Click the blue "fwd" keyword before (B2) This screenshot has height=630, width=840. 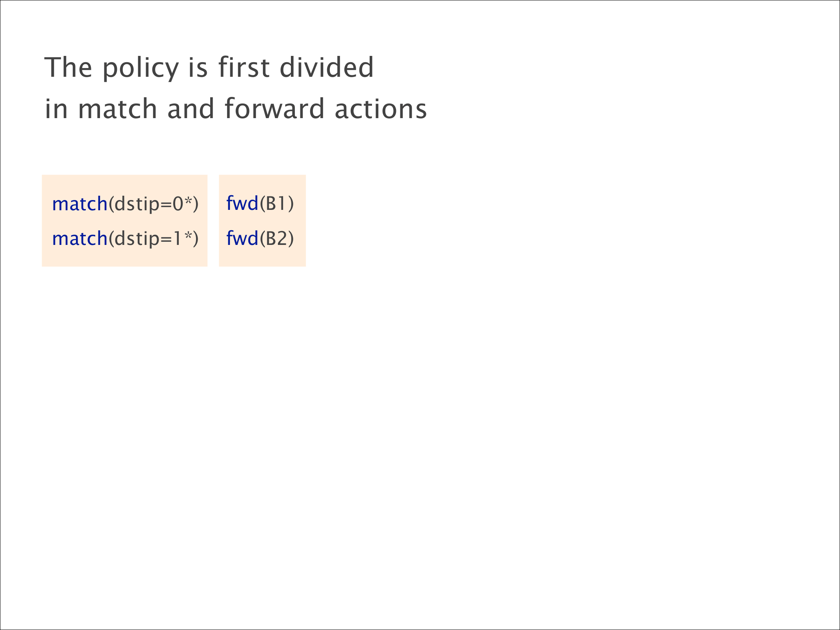[x=242, y=238]
